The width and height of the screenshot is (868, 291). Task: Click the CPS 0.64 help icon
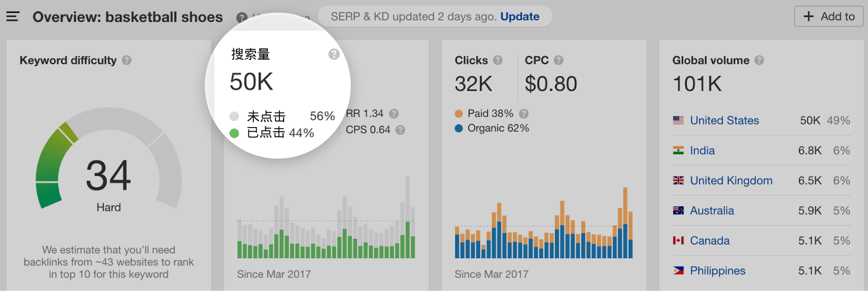click(400, 130)
